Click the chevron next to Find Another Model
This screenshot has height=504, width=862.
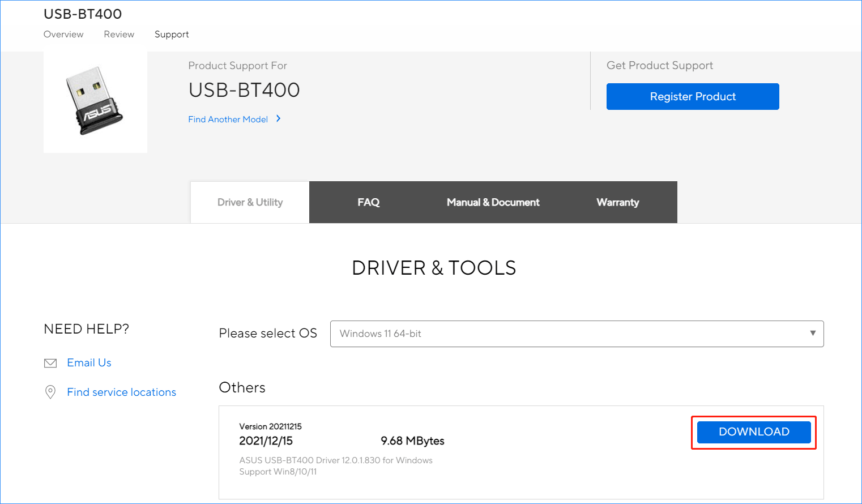[x=278, y=119]
